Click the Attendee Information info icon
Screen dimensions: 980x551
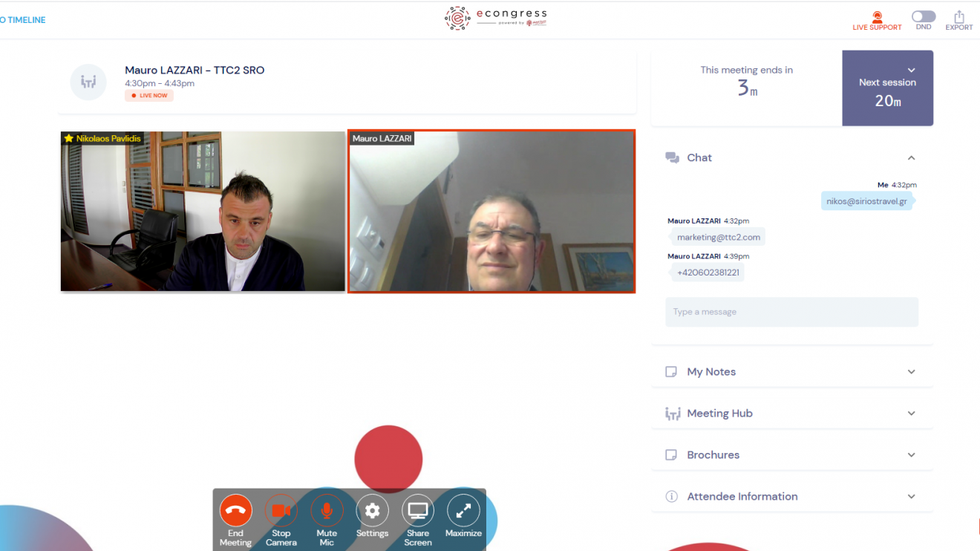point(672,497)
